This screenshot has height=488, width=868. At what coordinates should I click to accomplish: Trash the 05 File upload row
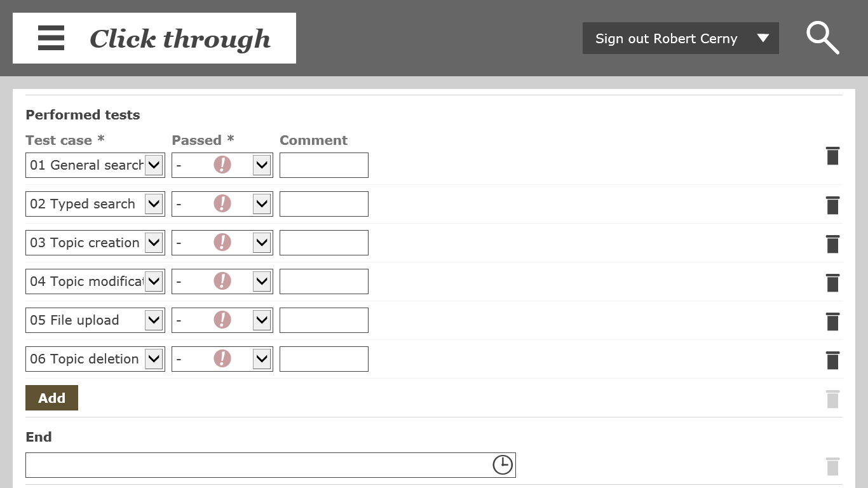pyautogui.click(x=832, y=321)
